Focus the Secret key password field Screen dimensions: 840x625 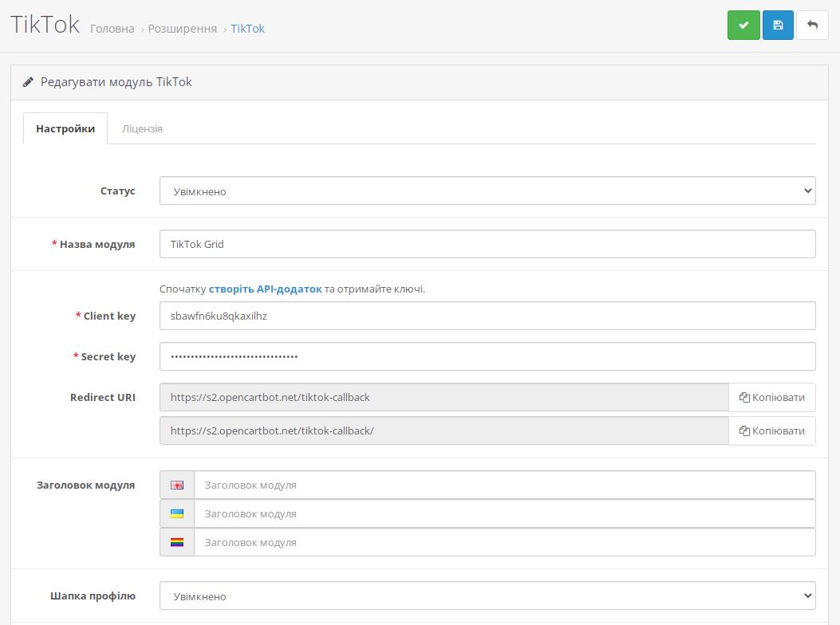(x=487, y=356)
